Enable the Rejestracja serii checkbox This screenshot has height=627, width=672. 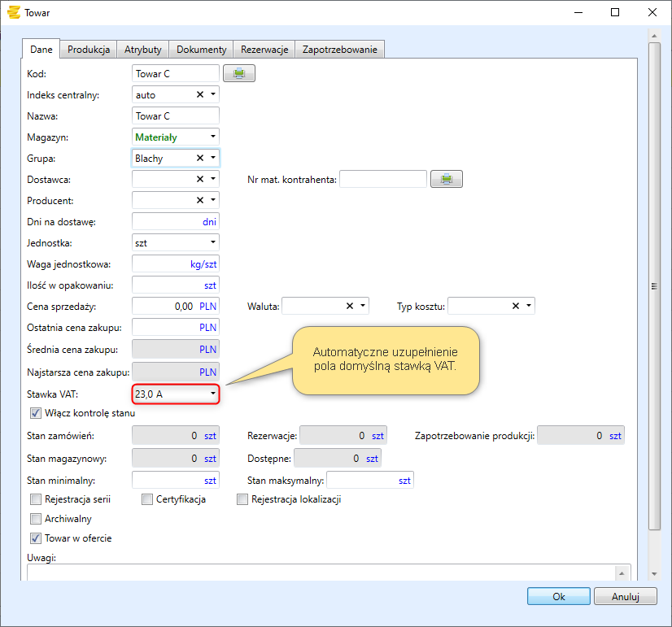(36, 499)
